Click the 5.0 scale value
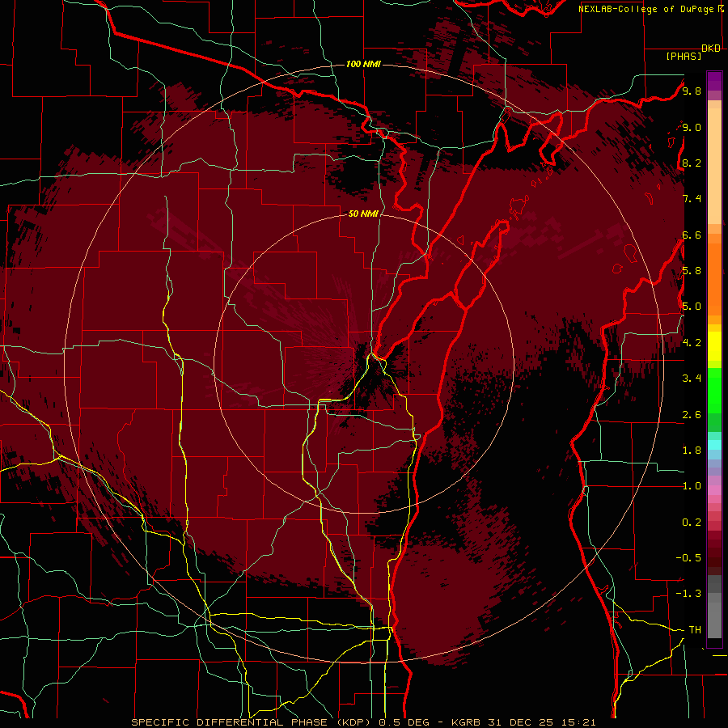 point(692,307)
